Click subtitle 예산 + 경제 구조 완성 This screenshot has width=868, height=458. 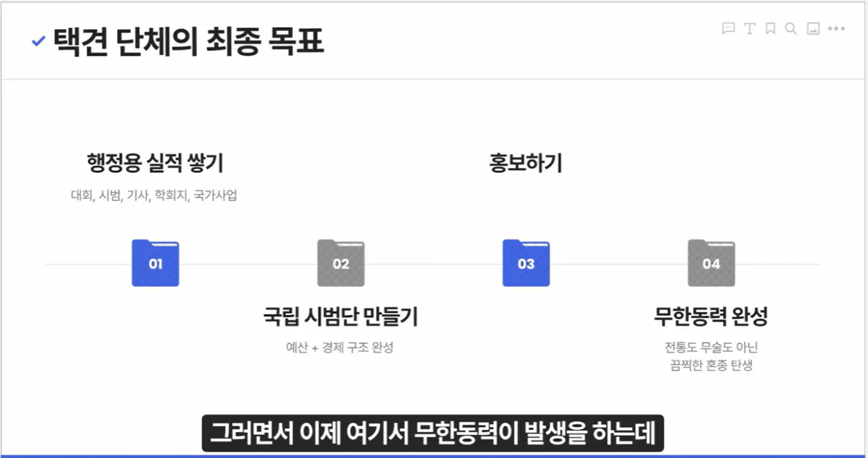[x=340, y=348]
